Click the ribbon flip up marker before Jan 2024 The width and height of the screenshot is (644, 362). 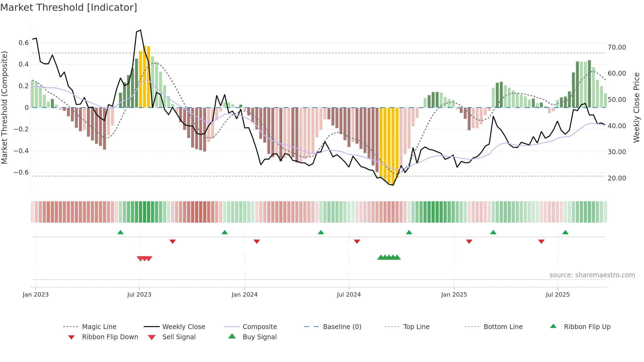click(x=225, y=232)
